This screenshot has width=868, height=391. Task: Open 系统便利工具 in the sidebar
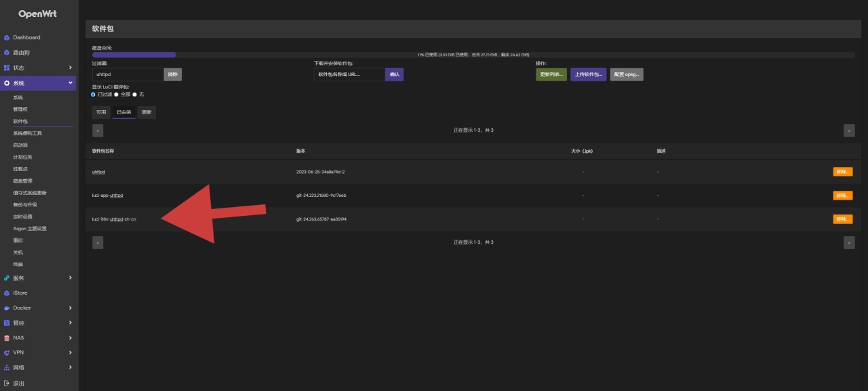tap(28, 133)
